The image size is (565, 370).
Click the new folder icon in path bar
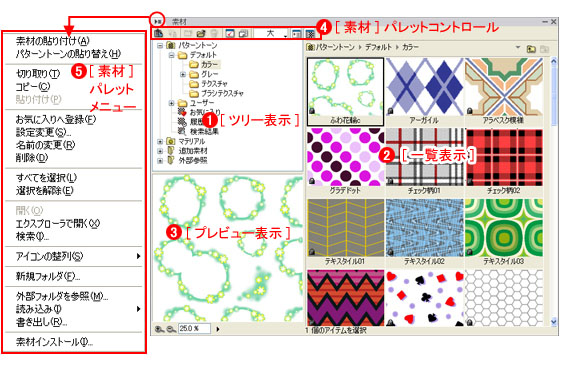pyautogui.click(x=531, y=49)
